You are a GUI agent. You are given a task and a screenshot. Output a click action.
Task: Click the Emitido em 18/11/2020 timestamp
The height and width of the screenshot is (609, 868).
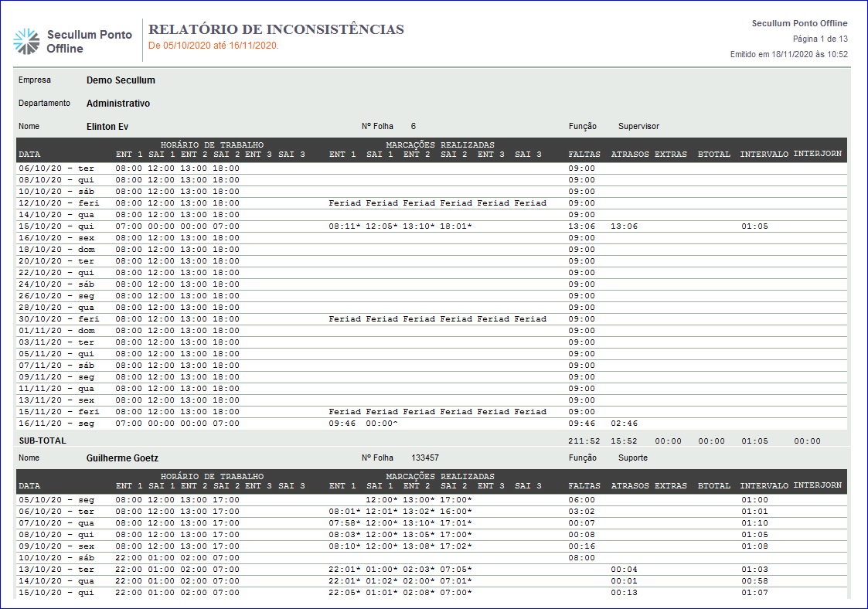[x=788, y=54]
